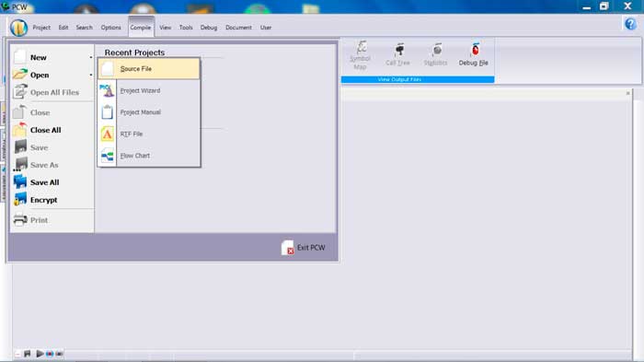Choose RTF File text in submenu

pos(131,134)
